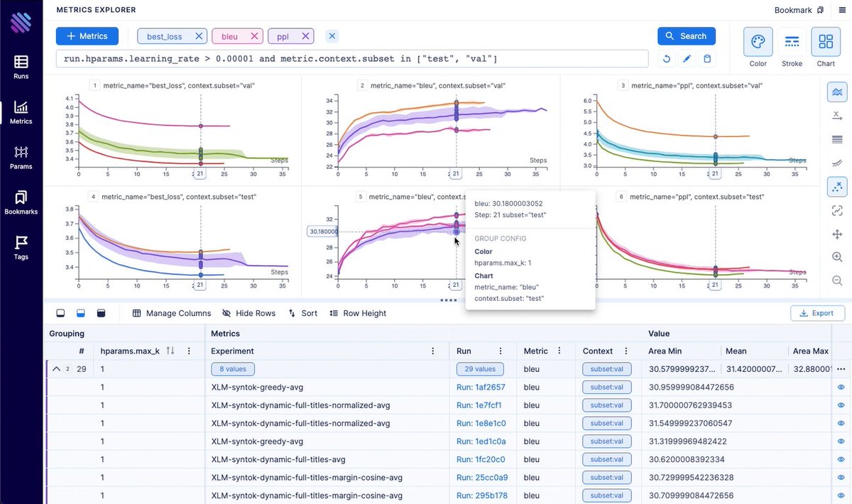Click the Search button
The height and width of the screenshot is (504, 852).
(686, 36)
